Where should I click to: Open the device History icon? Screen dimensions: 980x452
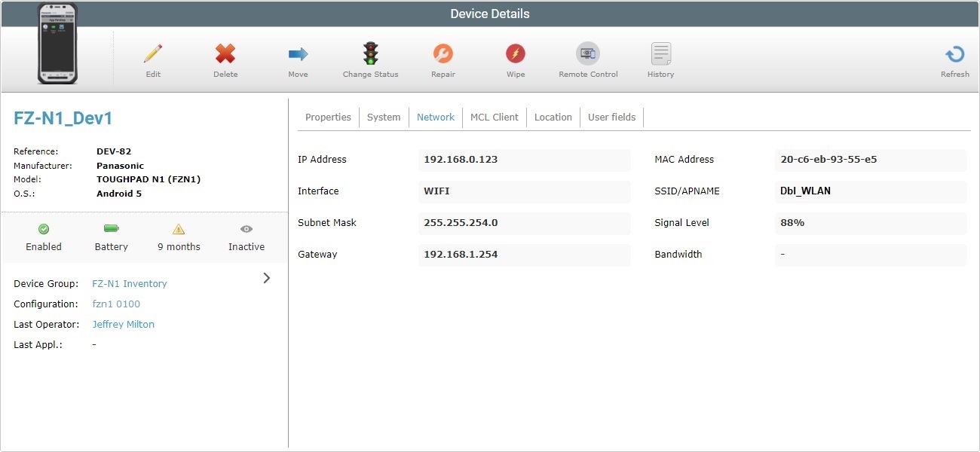click(x=660, y=54)
